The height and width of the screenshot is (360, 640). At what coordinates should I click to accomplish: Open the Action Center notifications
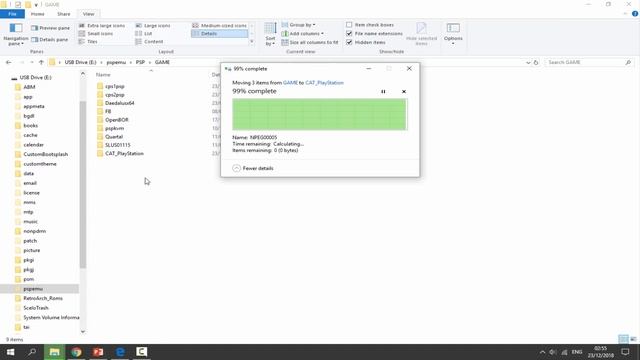tap(625, 352)
